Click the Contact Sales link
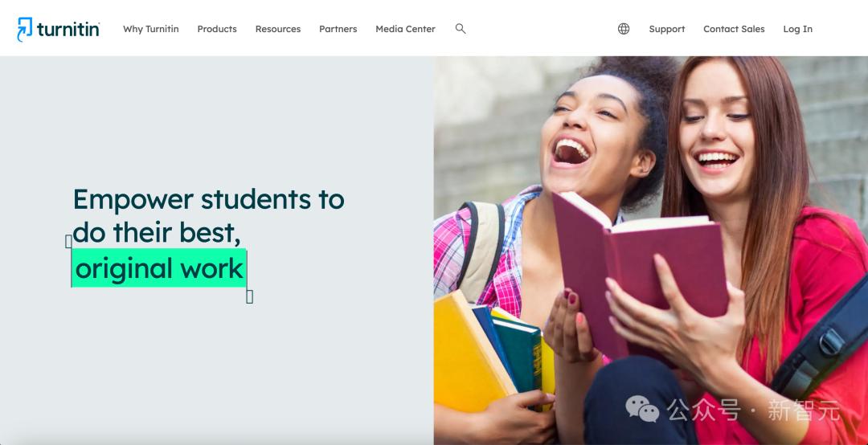 [734, 29]
